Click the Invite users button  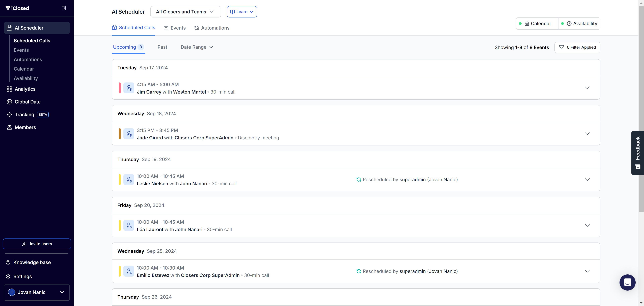click(x=37, y=244)
